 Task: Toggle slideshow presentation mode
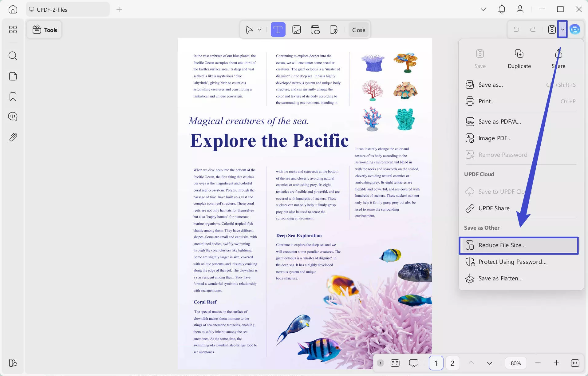[413, 363]
